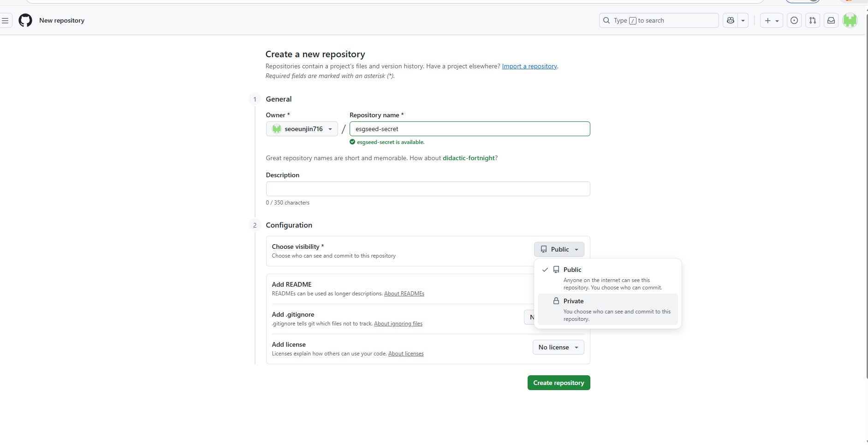Focus the Description text field
The image size is (868, 445).
[428, 189]
